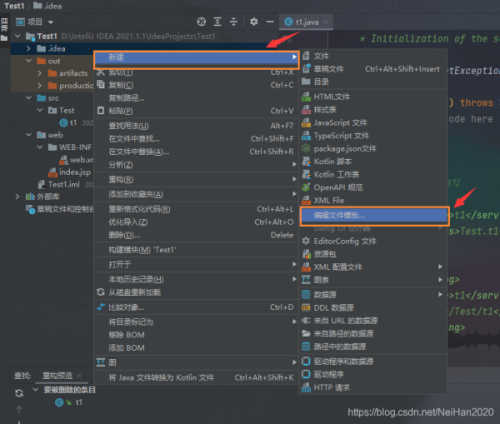Screen dimensions: 500x424
Task: Switch to the 重构预览 tab
Action: [57, 376]
